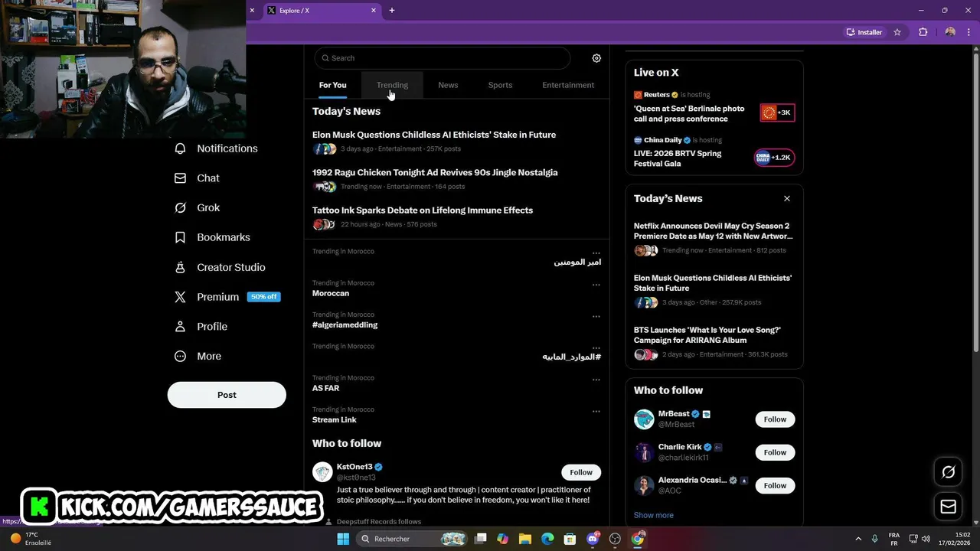Open Creator Studio sidebar icon

pos(180,267)
